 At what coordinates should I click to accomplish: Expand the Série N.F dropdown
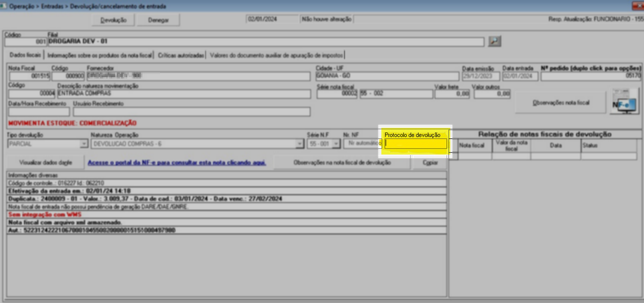click(x=336, y=144)
